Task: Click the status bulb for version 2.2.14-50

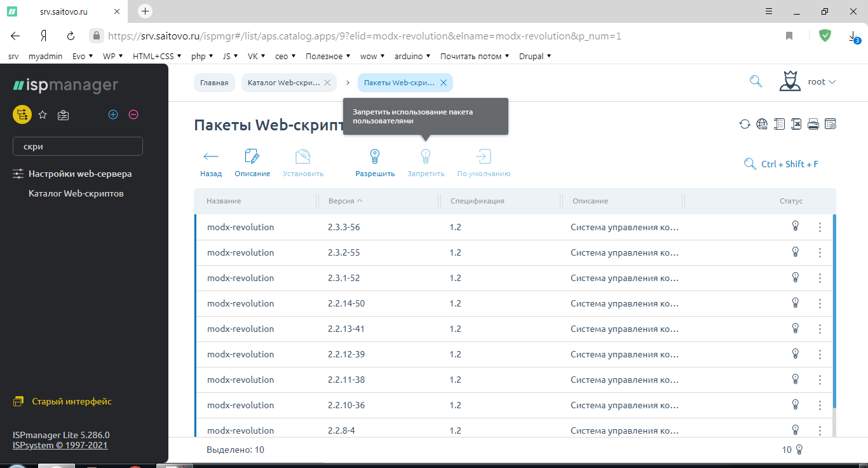Action: (795, 303)
